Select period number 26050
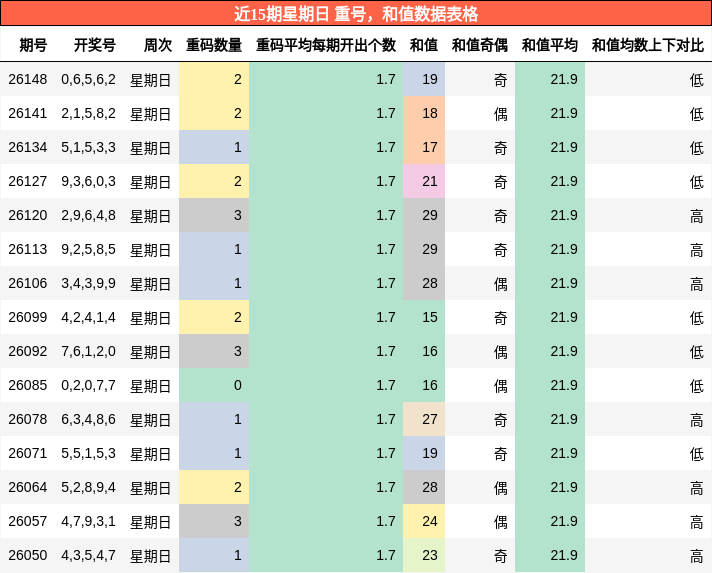Image resolution: width=712 pixels, height=573 pixels. [28, 555]
